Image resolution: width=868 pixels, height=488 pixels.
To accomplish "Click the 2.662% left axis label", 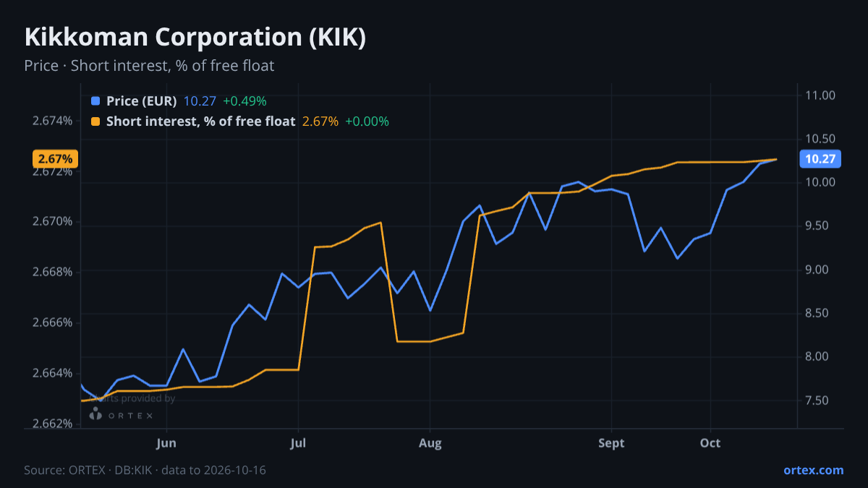I will [x=52, y=424].
